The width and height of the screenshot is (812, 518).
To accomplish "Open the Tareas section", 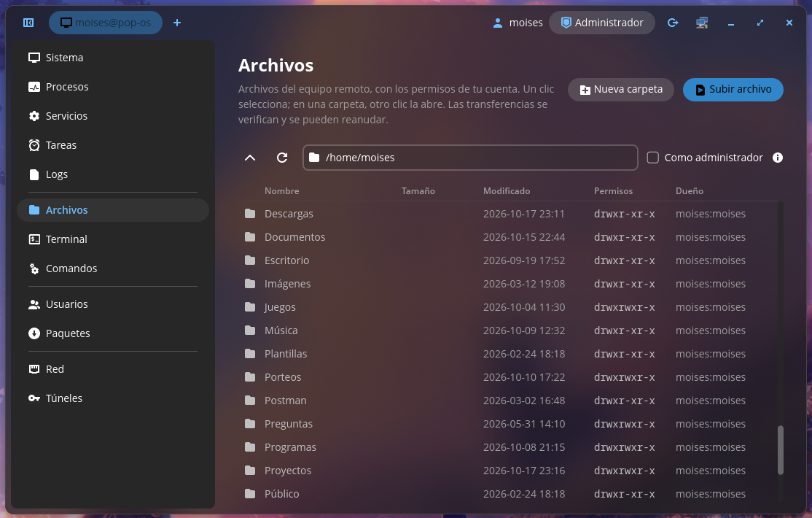I will (x=113, y=145).
